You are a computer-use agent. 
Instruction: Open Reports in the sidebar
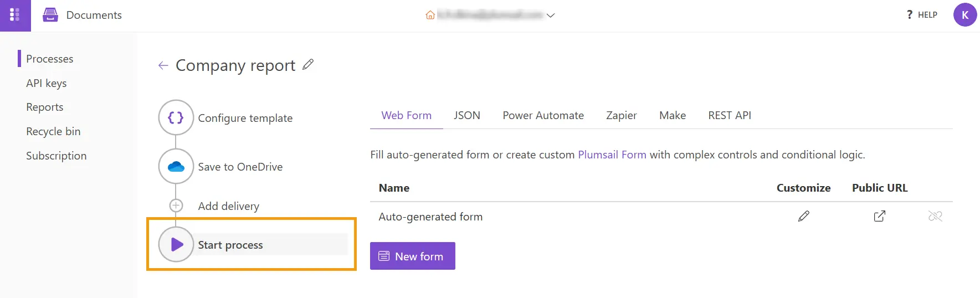(45, 107)
